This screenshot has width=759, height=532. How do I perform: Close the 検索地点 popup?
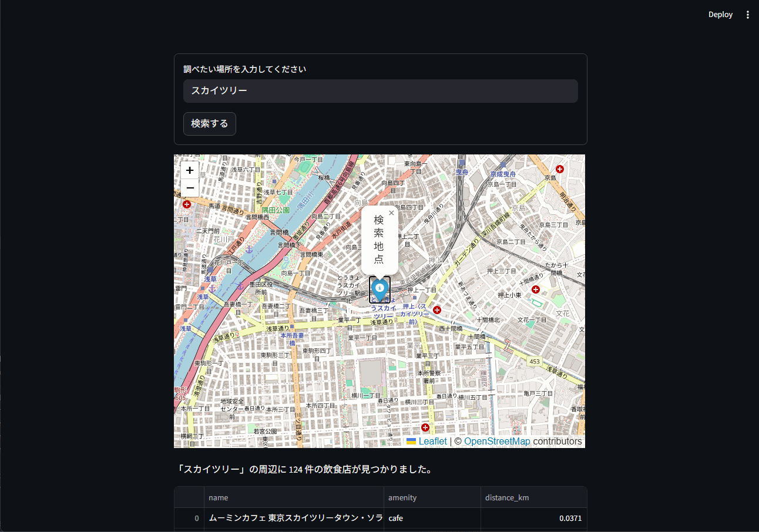coord(391,213)
